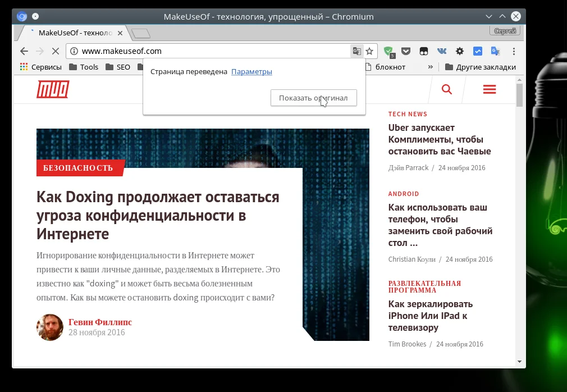Click the Google Translate extension icon

495,51
